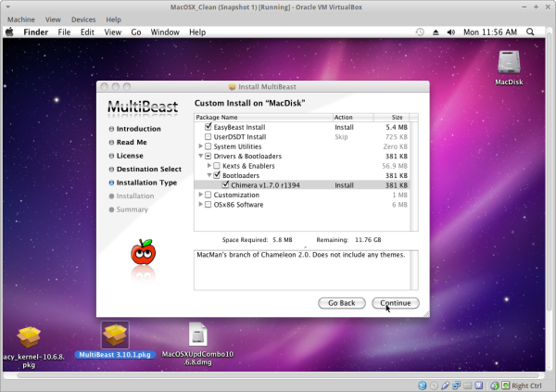
Task: Click the Size column header
Action: point(391,117)
